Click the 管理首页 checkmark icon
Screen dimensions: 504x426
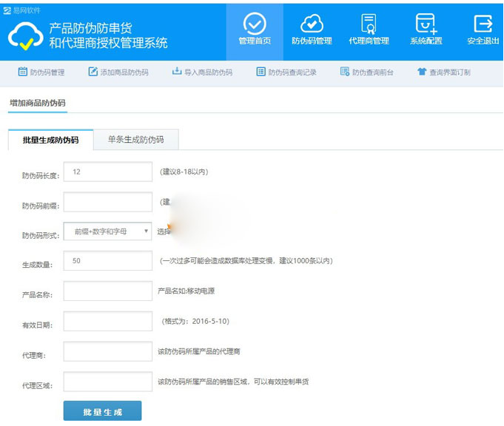click(x=255, y=22)
